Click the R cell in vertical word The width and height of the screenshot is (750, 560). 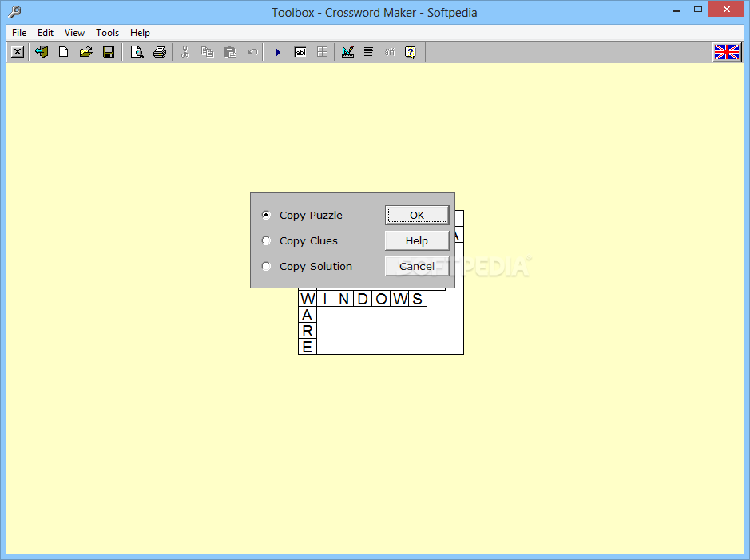308,331
